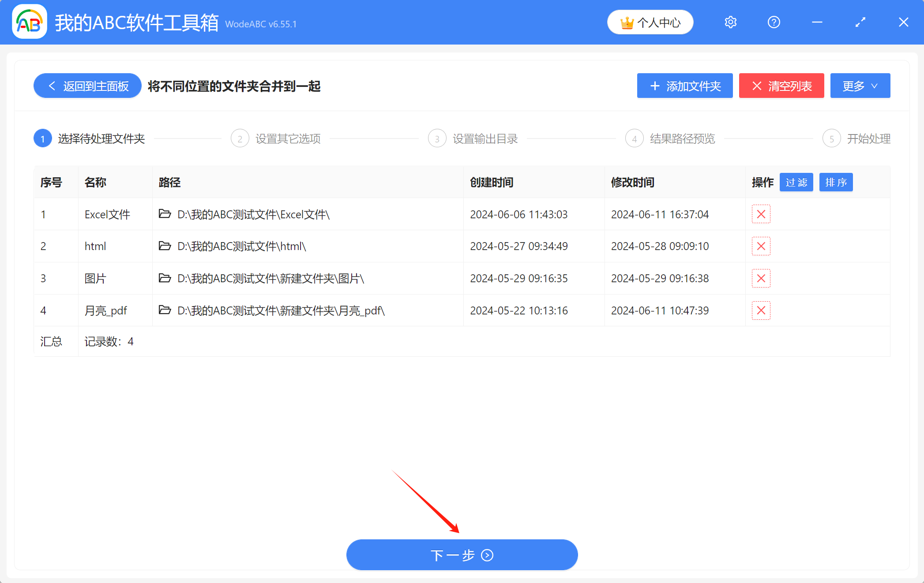Open the 过滤 filter options
This screenshot has height=583, width=924.
(796, 182)
